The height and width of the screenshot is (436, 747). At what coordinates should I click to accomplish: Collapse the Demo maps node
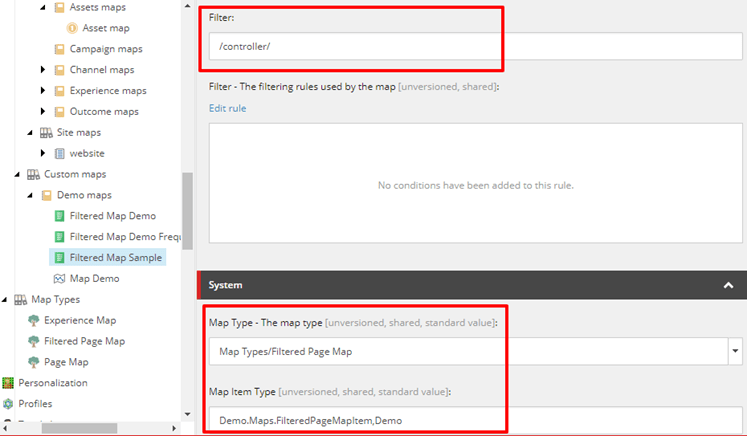(30, 196)
